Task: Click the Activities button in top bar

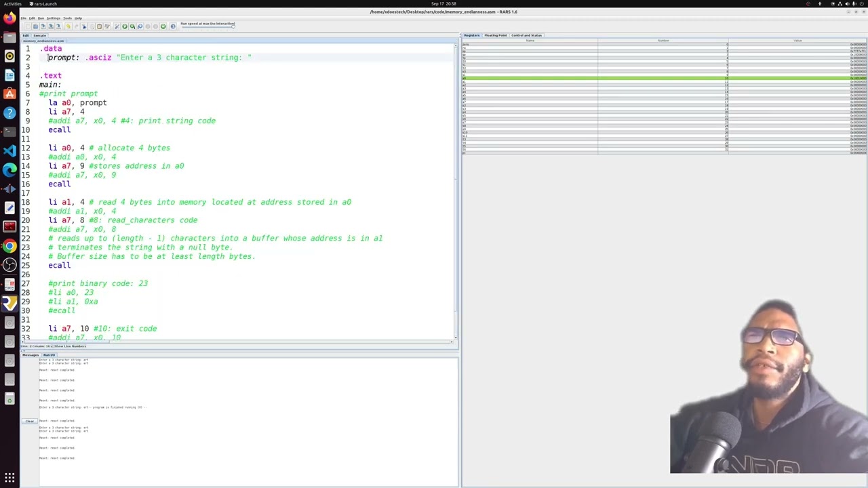Action: coord(12,3)
